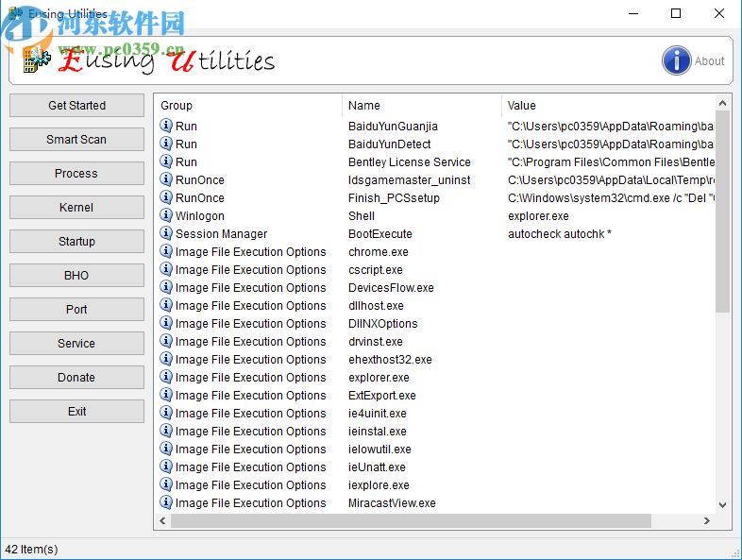This screenshot has width=742, height=560.
Task: Select Bentley License Service entry
Action: point(410,162)
